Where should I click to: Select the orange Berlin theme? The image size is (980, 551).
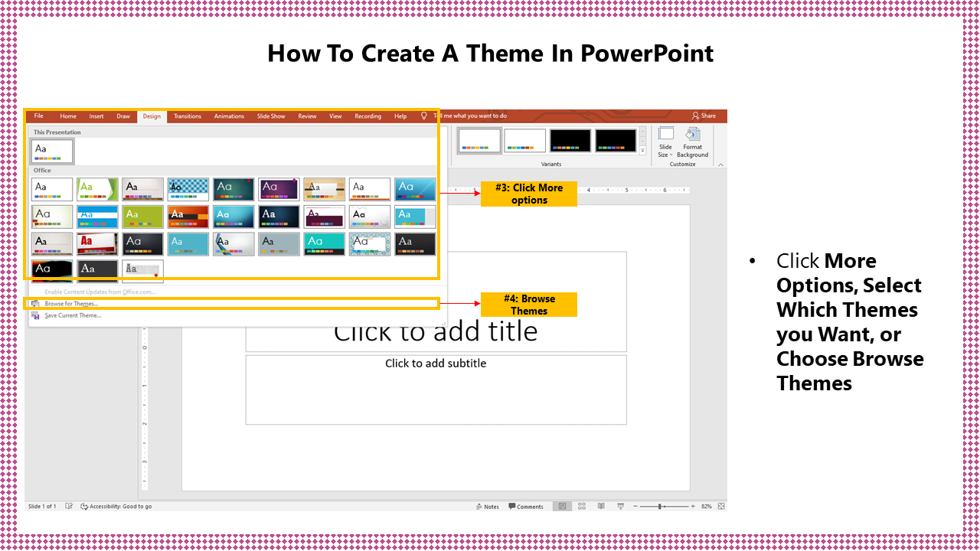[x=188, y=217]
